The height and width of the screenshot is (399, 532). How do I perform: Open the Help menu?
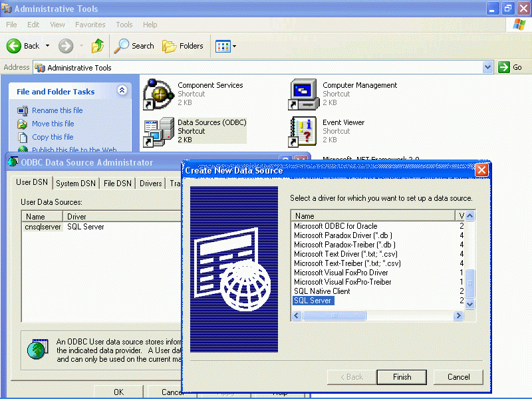150,25
